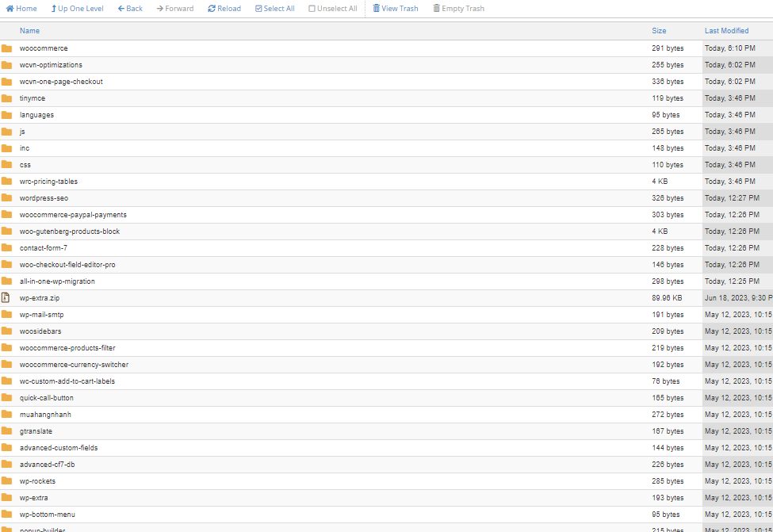Screen dimensions: 773x532
Task: Sort files by Size column
Action: pos(659,31)
